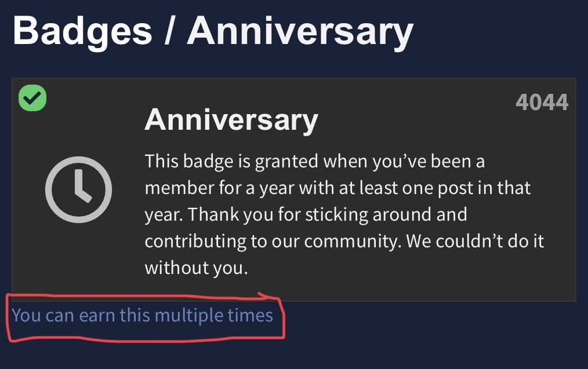The image size is (588, 369).
Task: Click the green checkmark earned-badge icon
Action: tap(32, 98)
